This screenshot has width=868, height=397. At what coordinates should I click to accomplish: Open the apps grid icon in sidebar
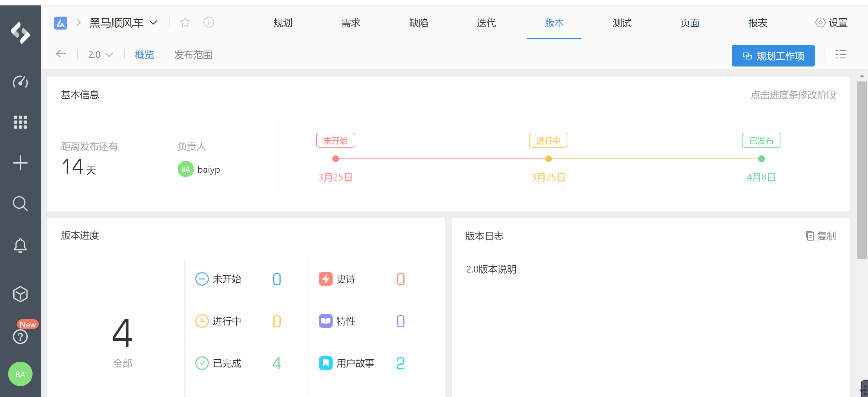[20, 122]
